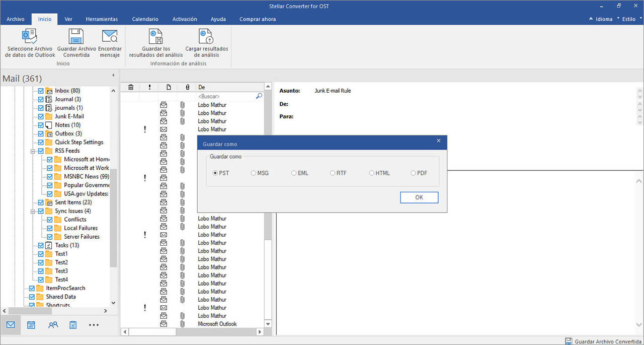
Task: Select the Server Failures folder
Action: pyautogui.click(x=82, y=237)
